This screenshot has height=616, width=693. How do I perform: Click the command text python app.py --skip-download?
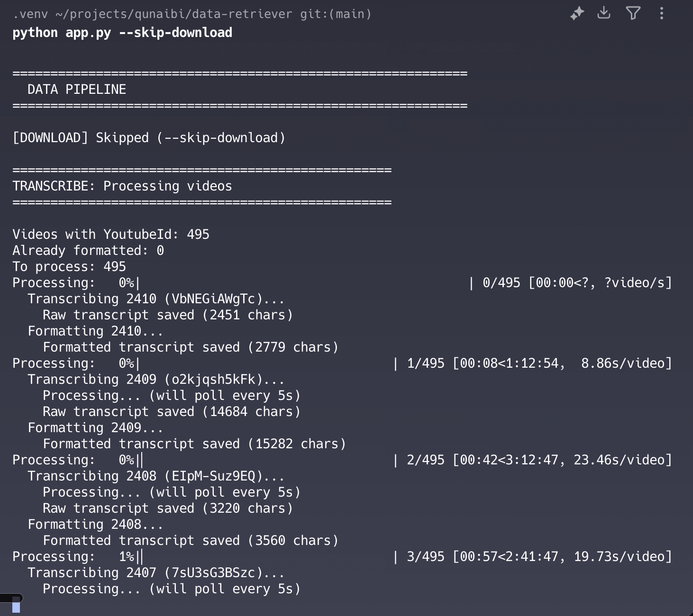(x=122, y=33)
